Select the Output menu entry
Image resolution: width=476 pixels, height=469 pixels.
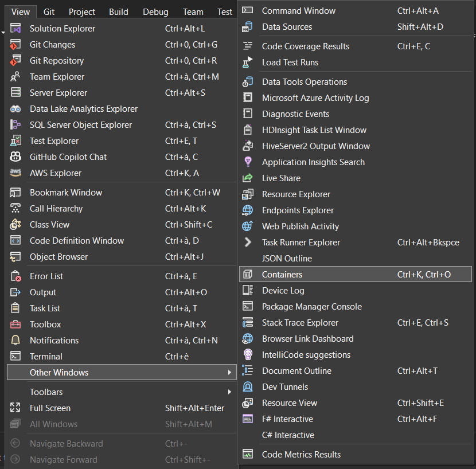(122, 292)
